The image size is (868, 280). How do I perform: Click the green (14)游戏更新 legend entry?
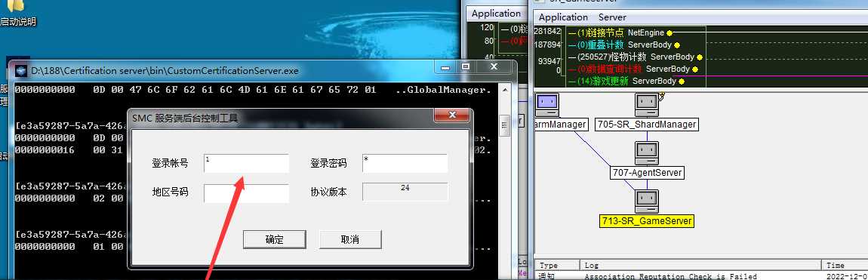[626, 82]
